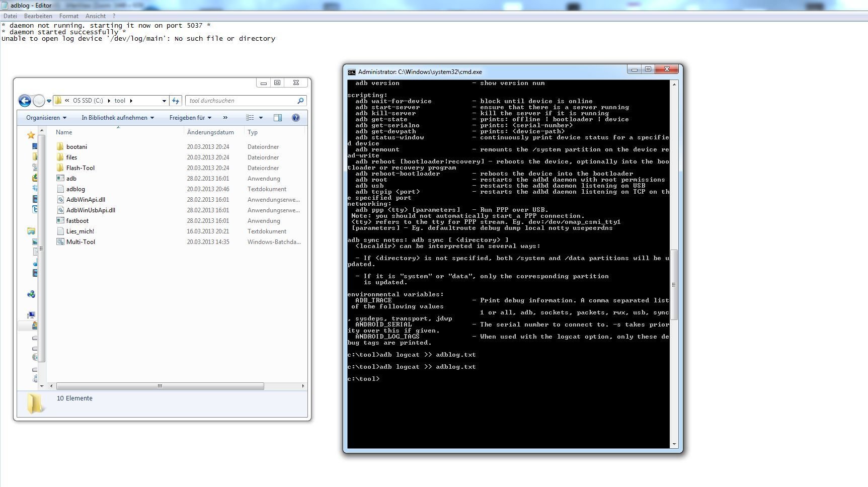The width and height of the screenshot is (868, 487).
Task: Click the change view icon
Action: click(x=250, y=118)
